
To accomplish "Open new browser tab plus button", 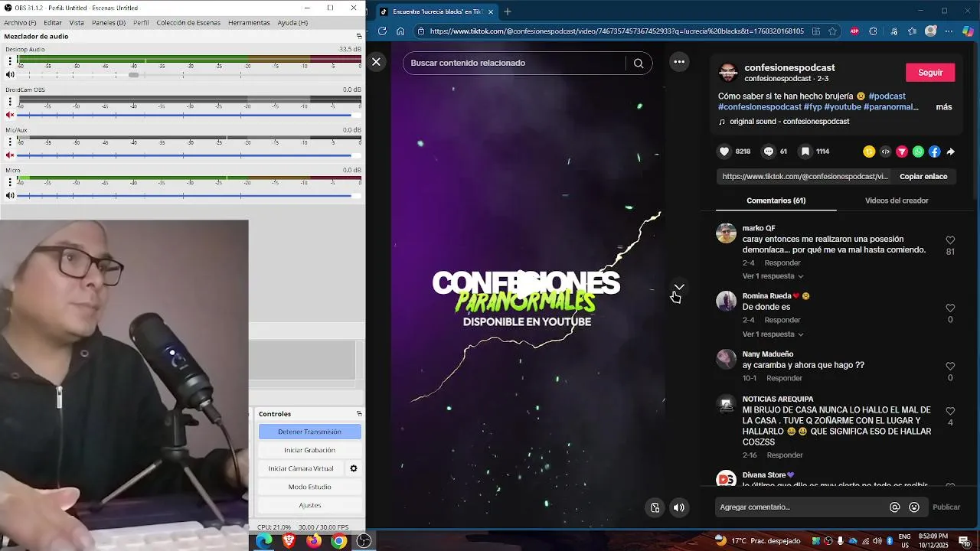I will (x=507, y=11).
